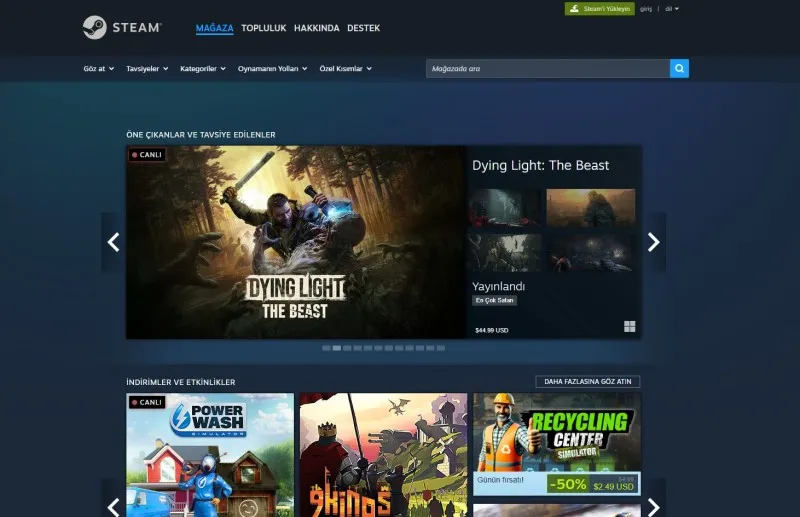This screenshot has height=517, width=800.
Task: Select the first carousel page dot
Action: [326, 348]
